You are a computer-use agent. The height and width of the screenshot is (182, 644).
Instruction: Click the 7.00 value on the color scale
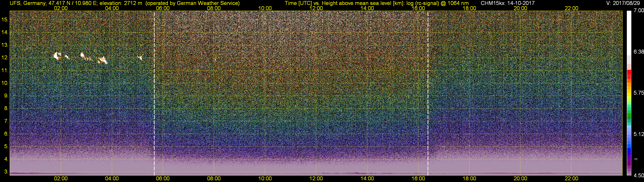pyautogui.click(x=638, y=10)
